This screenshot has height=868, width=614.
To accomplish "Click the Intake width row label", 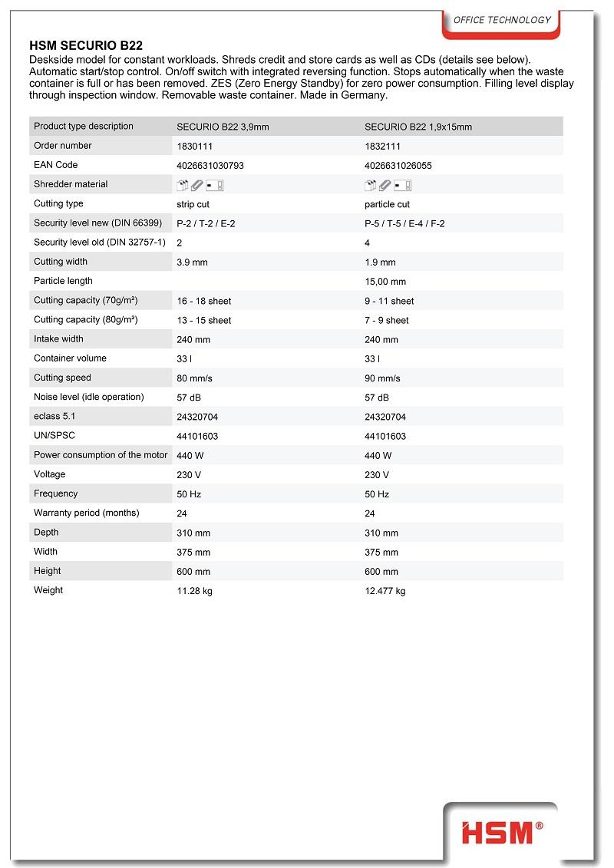I will [58, 338].
